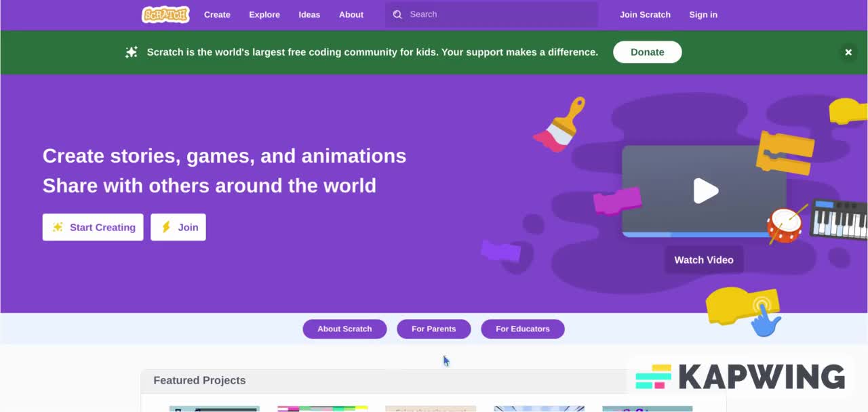The height and width of the screenshot is (412, 868).
Task: Open the Create menu item
Action: [217, 14]
